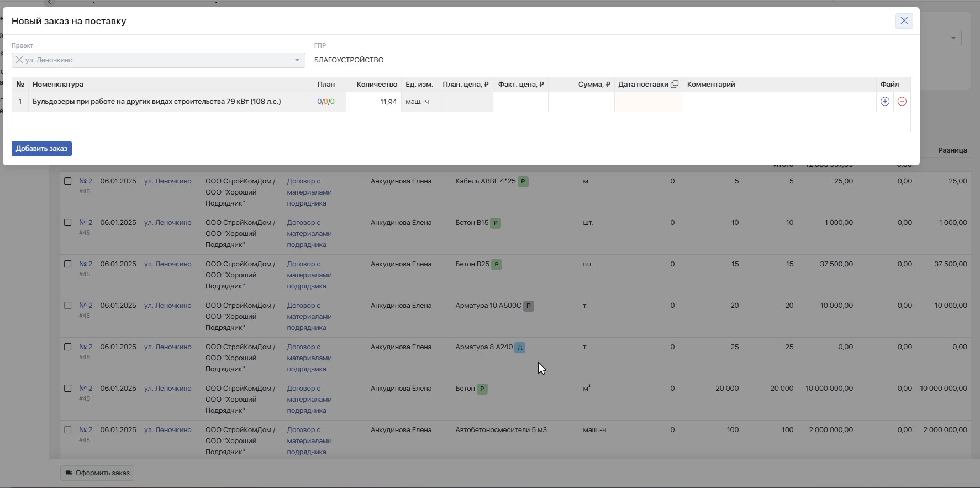980x488 pixels.
Task: Open the Проект dropdown arrow
Action: 297,60
